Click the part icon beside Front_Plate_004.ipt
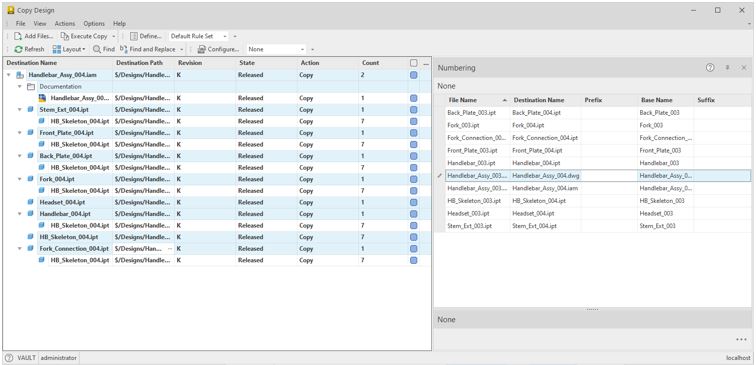This screenshot has width=756, height=365. point(31,133)
